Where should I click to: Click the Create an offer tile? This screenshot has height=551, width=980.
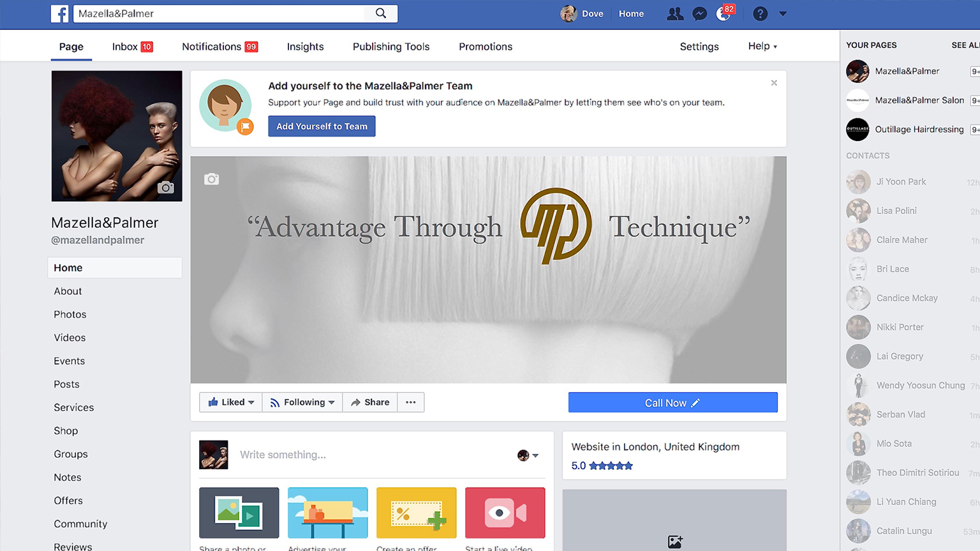416,513
